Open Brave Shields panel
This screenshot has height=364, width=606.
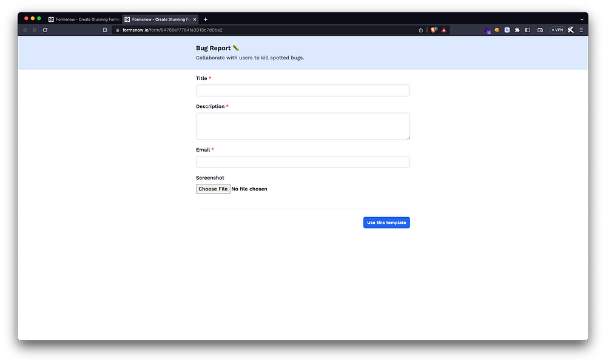pos(434,30)
